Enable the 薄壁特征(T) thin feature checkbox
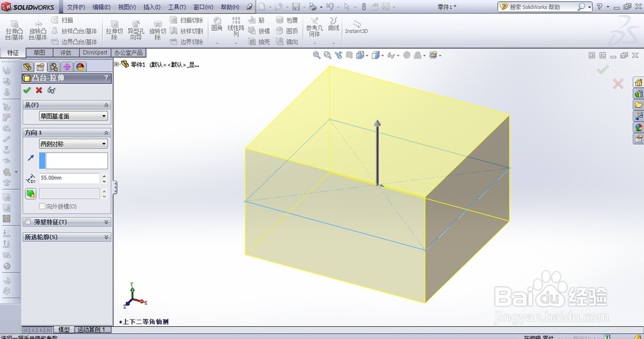This screenshot has width=644, height=339. click(28, 222)
